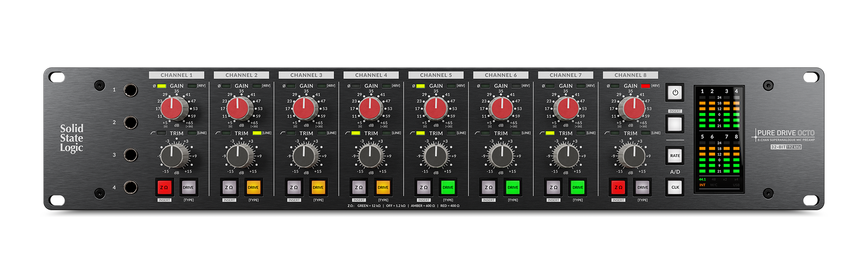Click the CHANNEL 2 label
This screenshot has width=868, height=277.
[x=241, y=75]
